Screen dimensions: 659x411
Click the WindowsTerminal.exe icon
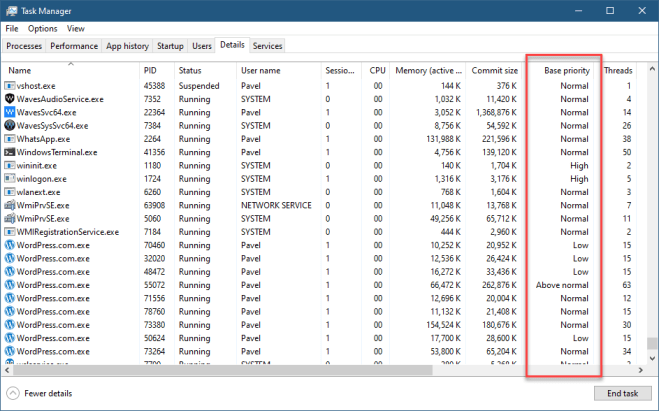(x=10, y=152)
